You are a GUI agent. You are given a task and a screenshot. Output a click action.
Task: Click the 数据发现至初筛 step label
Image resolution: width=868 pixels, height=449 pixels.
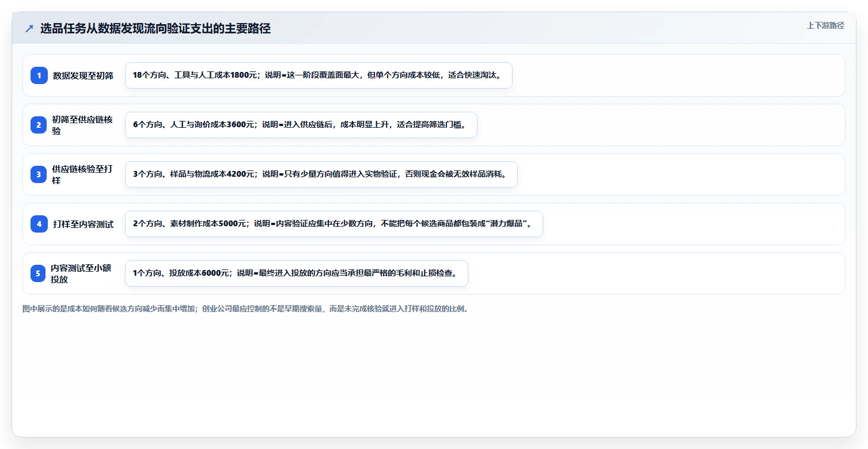point(83,75)
